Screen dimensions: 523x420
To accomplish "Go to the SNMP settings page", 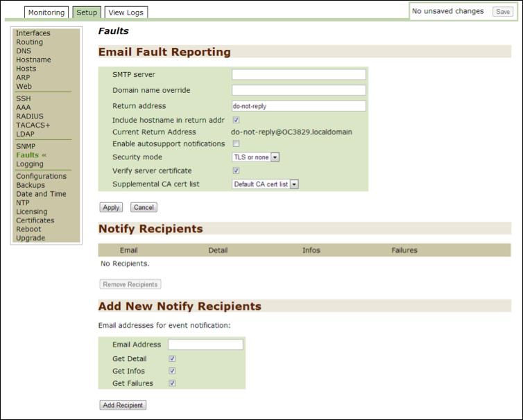I will 26,146.
